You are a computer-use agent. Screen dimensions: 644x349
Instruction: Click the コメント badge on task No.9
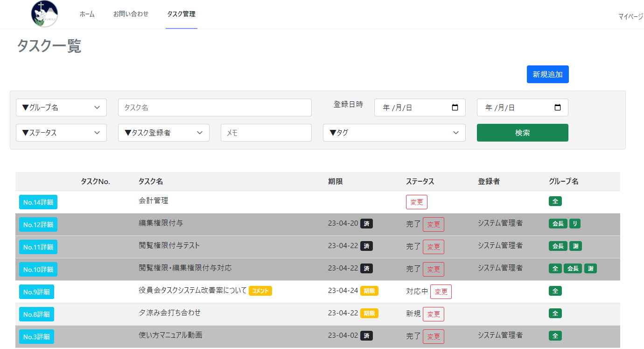click(260, 291)
